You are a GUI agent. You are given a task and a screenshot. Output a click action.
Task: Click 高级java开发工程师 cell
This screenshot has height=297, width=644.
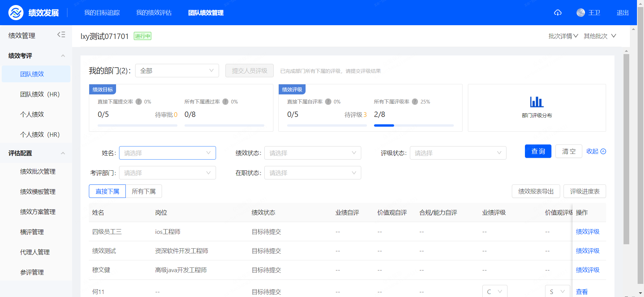pos(181,270)
